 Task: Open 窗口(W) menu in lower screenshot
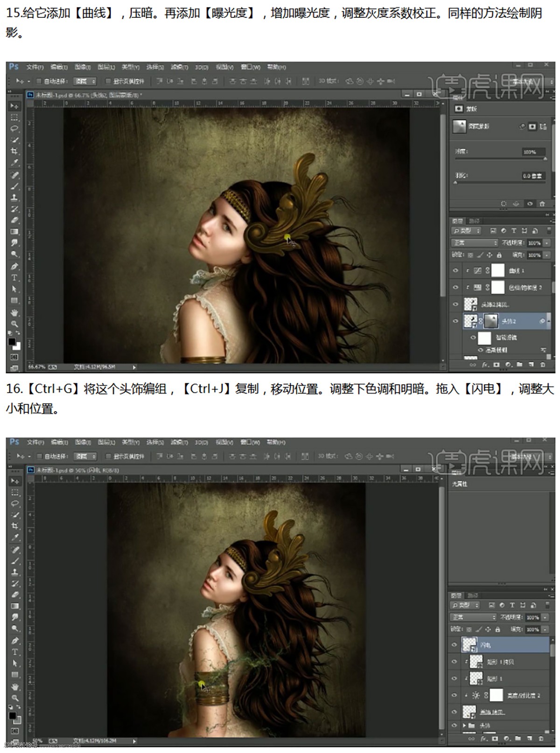(x=250, y=442)
